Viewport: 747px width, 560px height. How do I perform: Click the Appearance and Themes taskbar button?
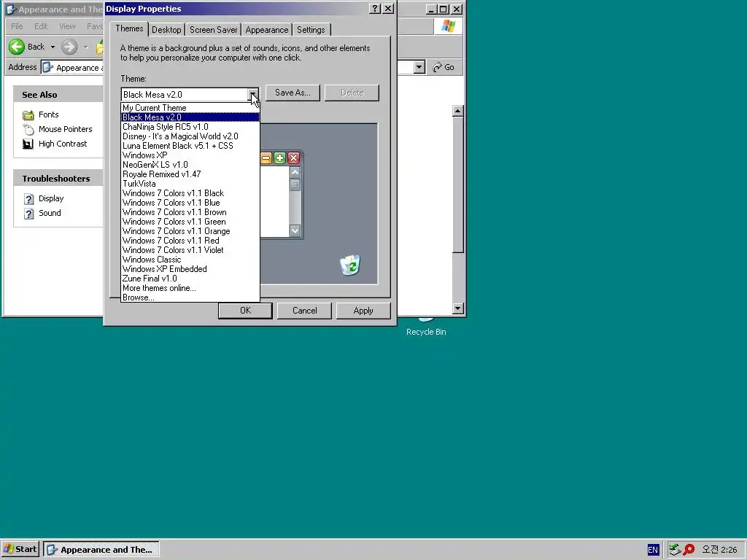tap(101, 550)
